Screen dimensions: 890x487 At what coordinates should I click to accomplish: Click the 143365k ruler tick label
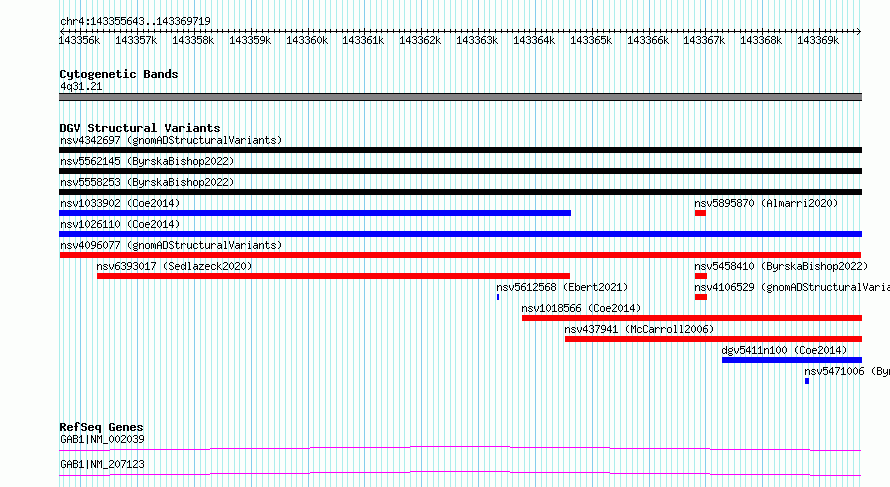pos(591,40)
